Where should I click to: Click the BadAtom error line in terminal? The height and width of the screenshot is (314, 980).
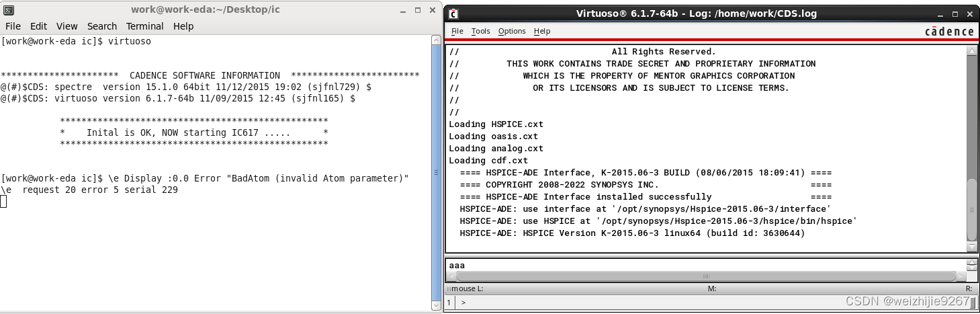(205, 178)
